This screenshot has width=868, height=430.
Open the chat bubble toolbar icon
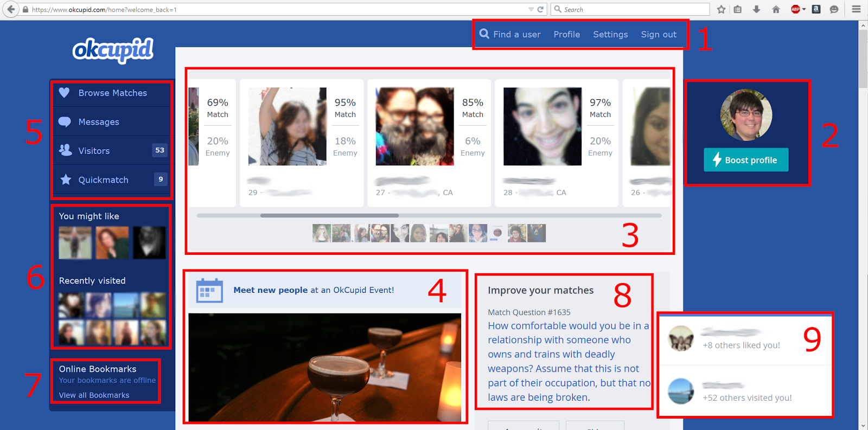834,9
